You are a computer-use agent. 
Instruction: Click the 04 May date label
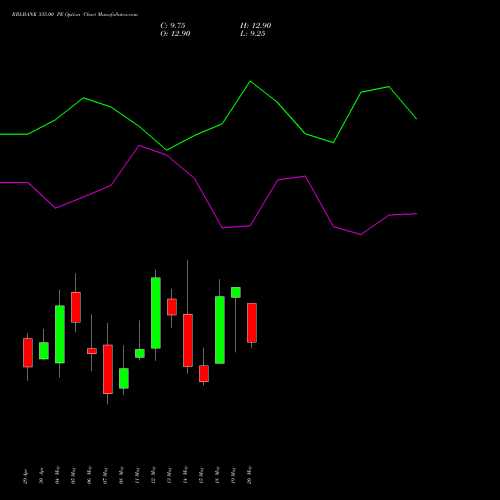58,475
